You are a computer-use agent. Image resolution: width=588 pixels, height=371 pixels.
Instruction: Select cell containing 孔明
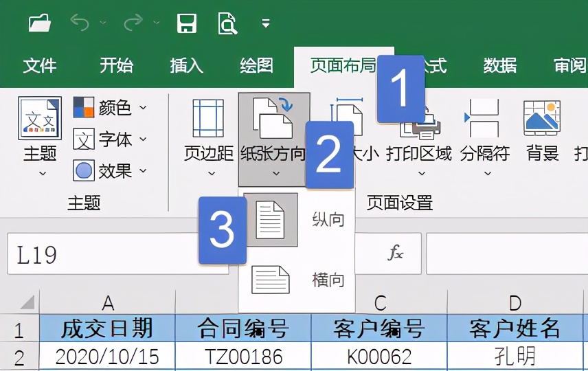click(515, 357)
